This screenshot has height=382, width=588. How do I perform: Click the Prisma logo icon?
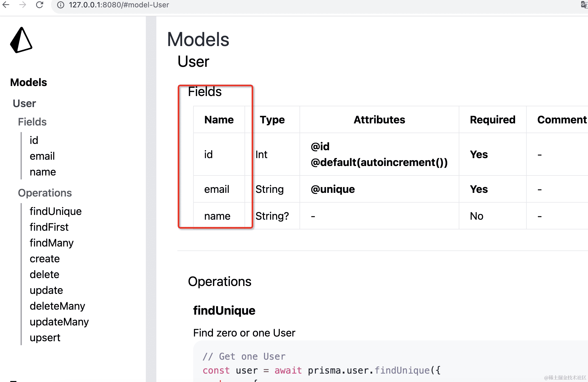click(21, 40)
